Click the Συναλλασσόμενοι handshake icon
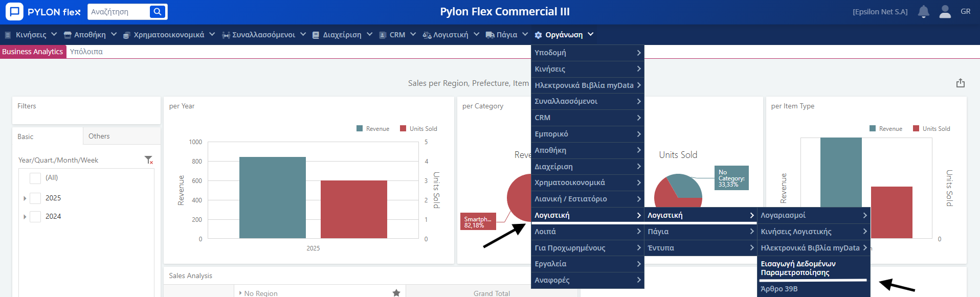Viewport: 980px width, 297px height. (226, 35)
